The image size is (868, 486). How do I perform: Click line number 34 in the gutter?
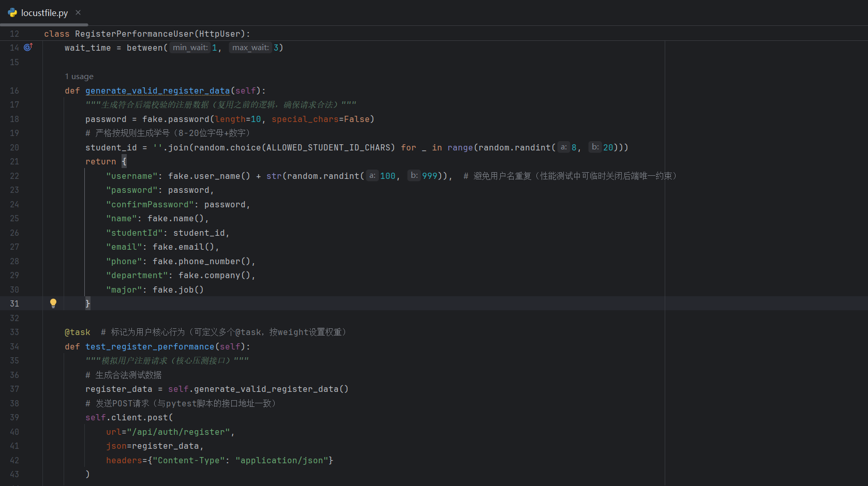point(14,347)
